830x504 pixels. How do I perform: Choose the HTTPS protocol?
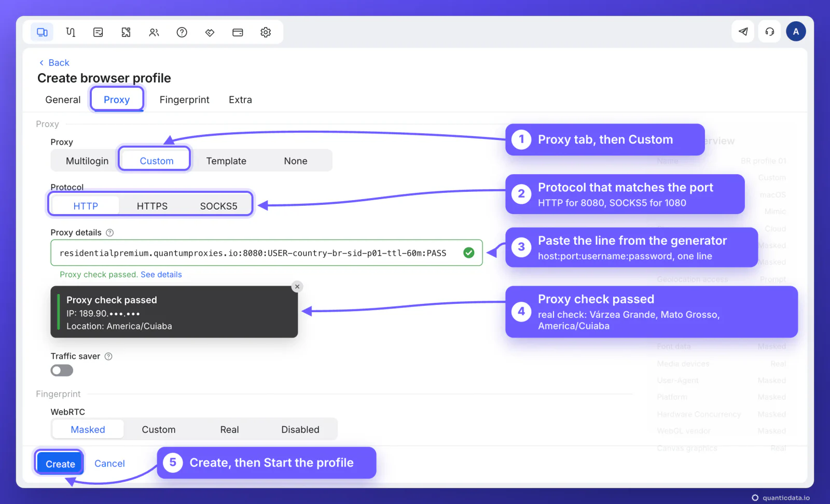pyautogui.click(x=152, y=206)
